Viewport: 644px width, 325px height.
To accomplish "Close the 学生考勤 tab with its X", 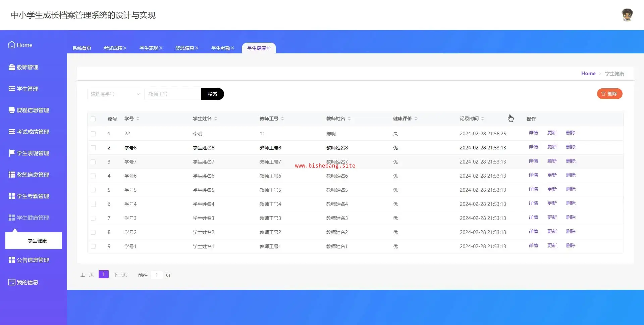I will pos(232,48).
